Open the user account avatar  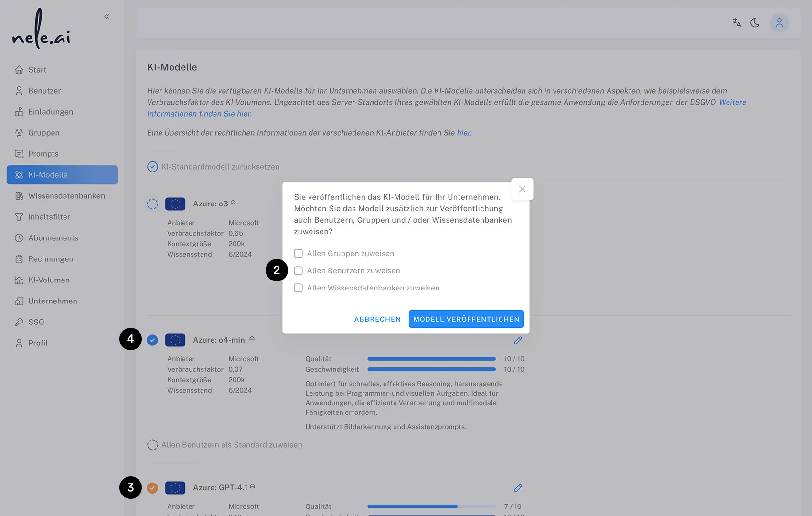point(779,22)
